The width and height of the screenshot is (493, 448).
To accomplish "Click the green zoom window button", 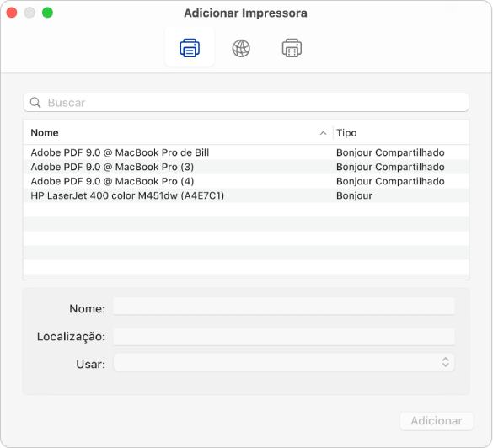I will (x=47, y=13).
